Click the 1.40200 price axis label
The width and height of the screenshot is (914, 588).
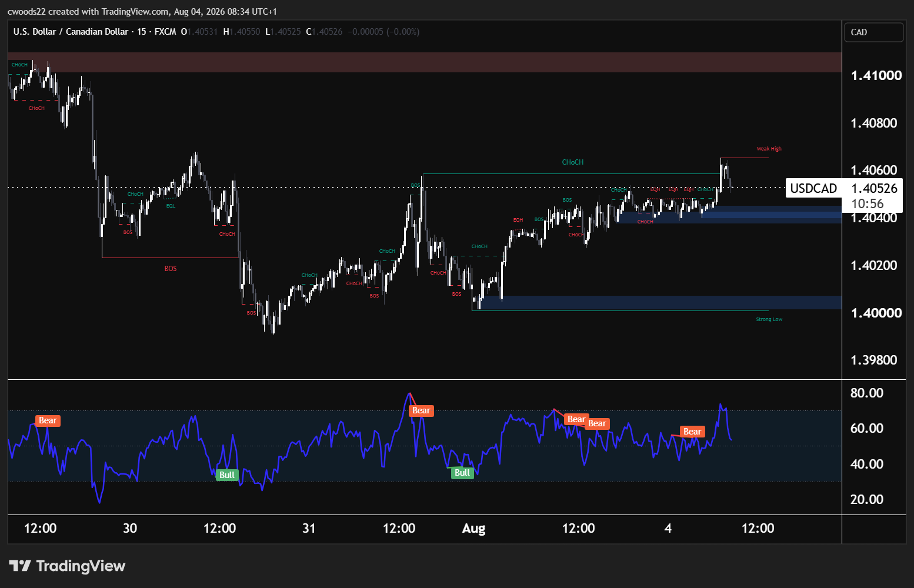coord(874,265)
